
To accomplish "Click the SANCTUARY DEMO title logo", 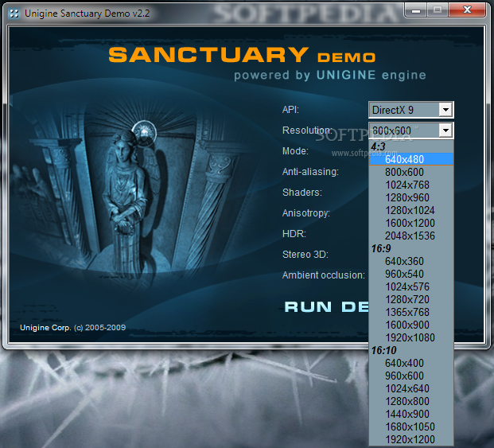I will pyautogui.click(x=242, y=55).
